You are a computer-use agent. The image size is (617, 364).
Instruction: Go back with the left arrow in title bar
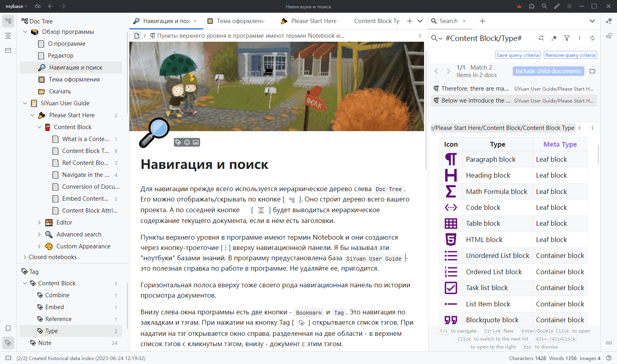point(50,6)
